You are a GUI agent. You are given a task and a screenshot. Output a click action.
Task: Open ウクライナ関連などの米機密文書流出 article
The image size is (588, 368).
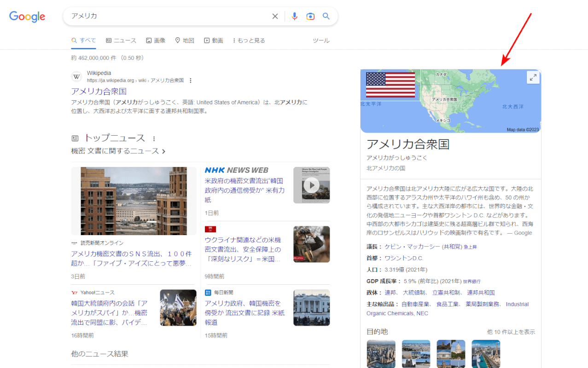click(244, 249)
